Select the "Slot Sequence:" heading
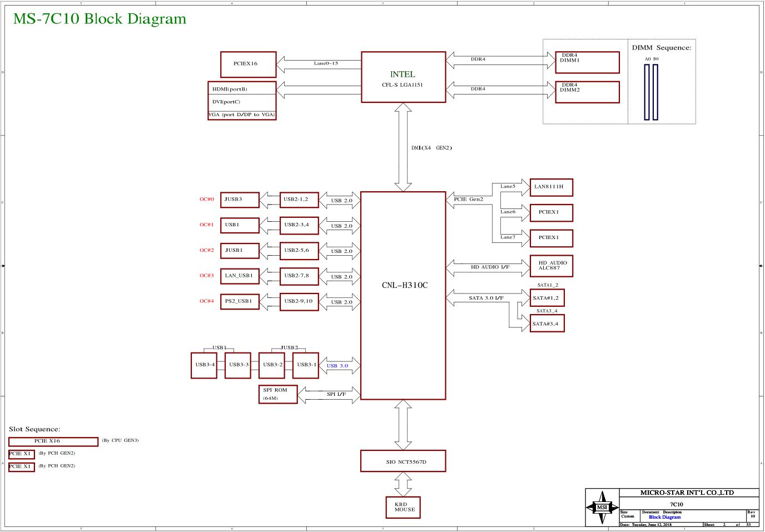 [34, 429]
